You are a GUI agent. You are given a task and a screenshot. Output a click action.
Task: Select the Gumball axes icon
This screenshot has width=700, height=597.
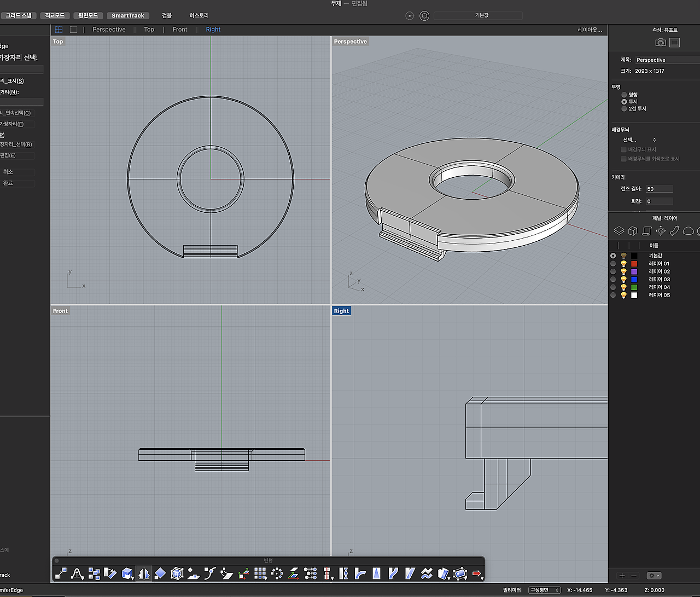(x=243, y=573)
